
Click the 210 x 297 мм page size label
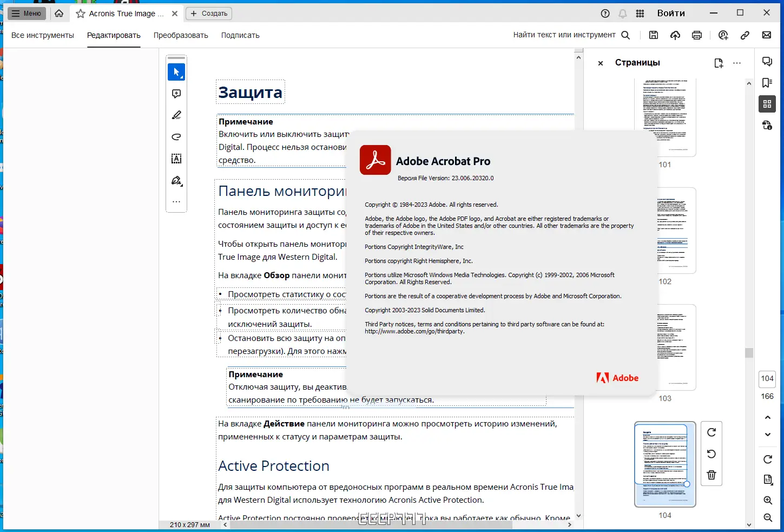(x=190, y=525)
